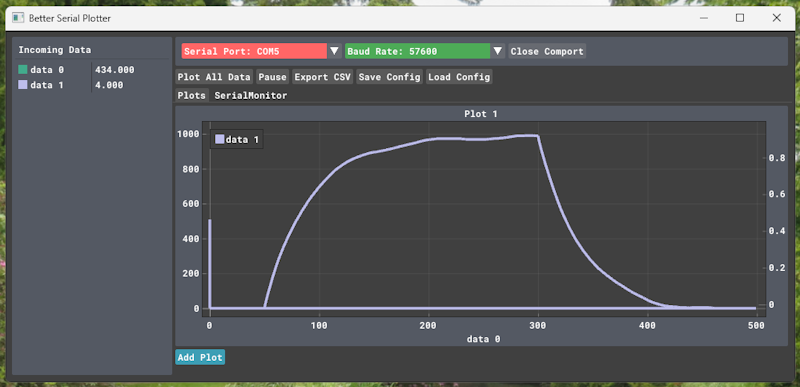Click the Add Plot button
800x387 pixels.
click(200, 357)
